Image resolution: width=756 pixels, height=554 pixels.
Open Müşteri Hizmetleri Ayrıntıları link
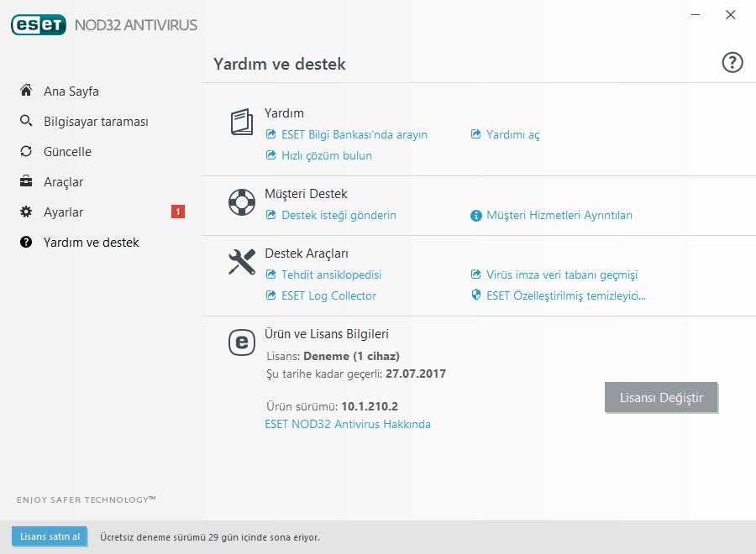[559, 215]
